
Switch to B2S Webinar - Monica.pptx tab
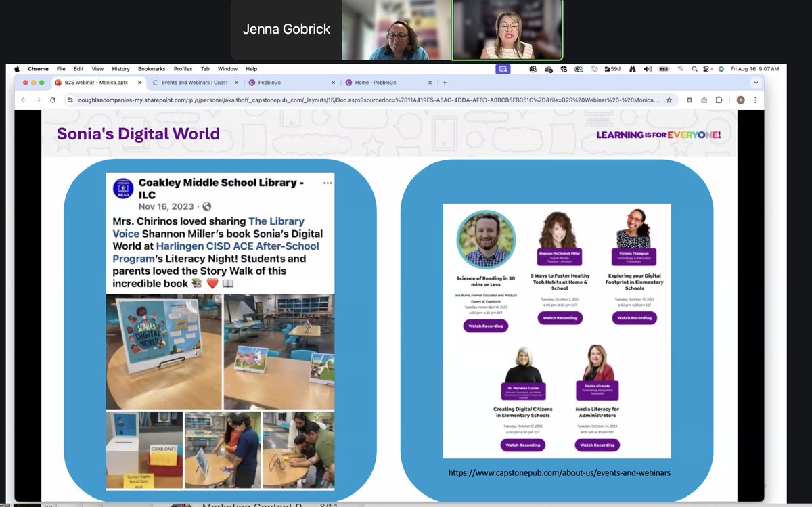coord(99,83)
